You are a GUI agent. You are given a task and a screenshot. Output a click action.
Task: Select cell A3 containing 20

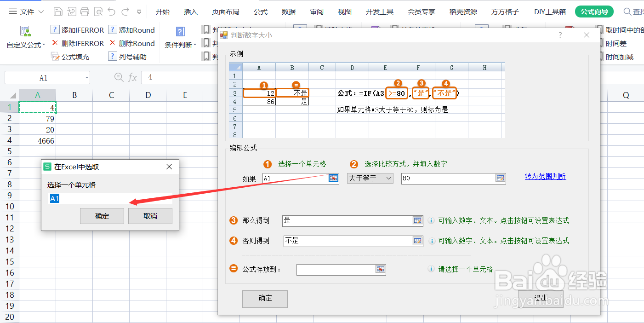pyautogui.click(x=37, y=130)
